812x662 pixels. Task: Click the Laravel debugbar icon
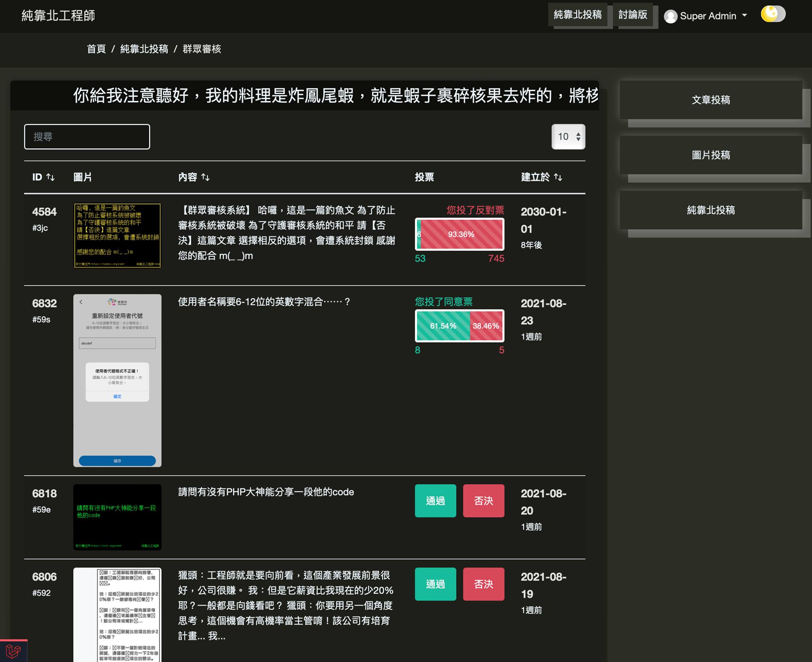[13, 651]
